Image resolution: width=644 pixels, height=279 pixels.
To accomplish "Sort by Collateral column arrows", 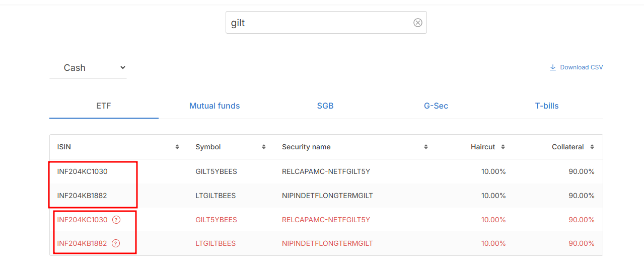I will pyautogui.click(x=592, y=147).
